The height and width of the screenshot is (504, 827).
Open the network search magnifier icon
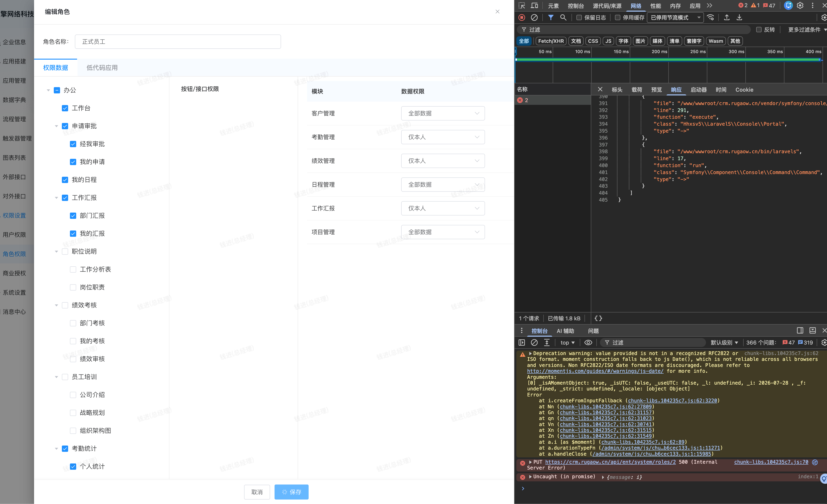(x=563, y=17)
